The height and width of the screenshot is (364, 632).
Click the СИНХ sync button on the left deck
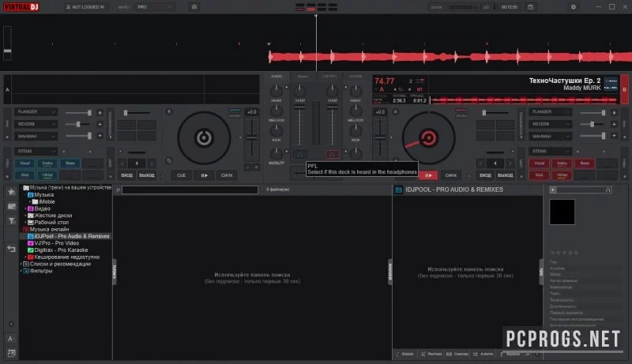click(227, 175)
